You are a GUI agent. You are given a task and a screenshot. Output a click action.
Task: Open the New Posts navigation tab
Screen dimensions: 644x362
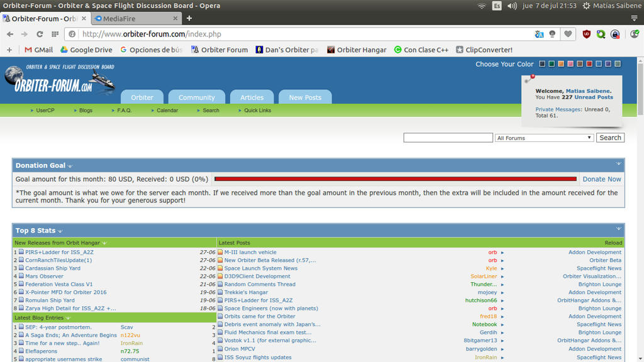pyautogui.click(x=305, y=97)
